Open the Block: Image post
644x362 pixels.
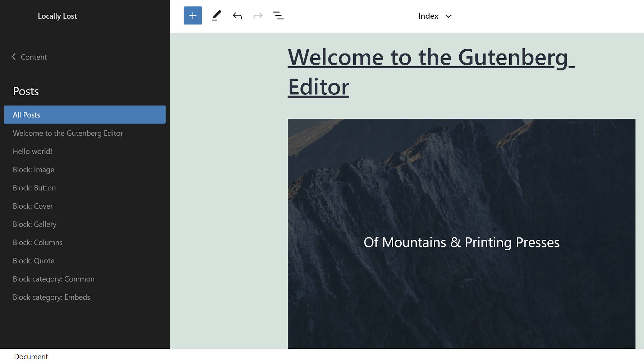tap(33, 170)
